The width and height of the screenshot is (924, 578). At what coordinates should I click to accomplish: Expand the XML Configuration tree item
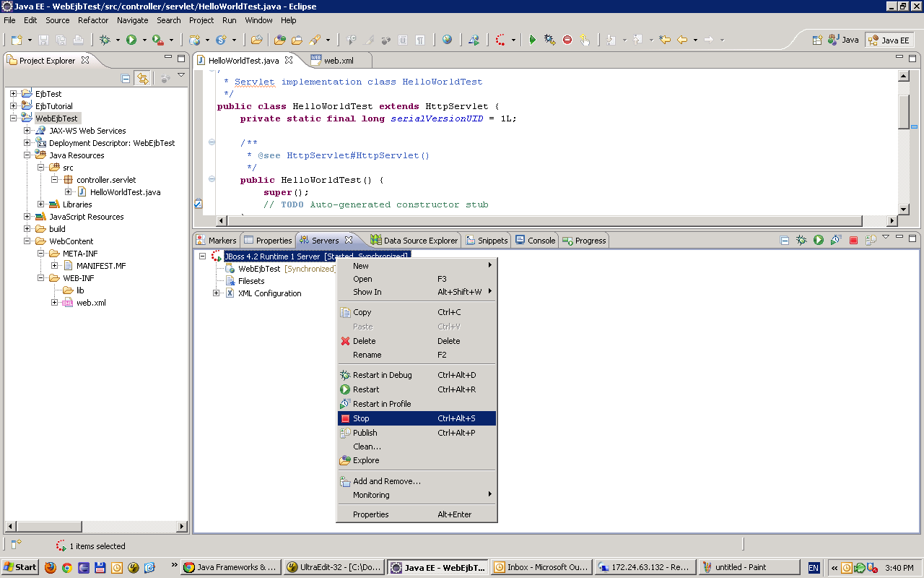(217, 293)
